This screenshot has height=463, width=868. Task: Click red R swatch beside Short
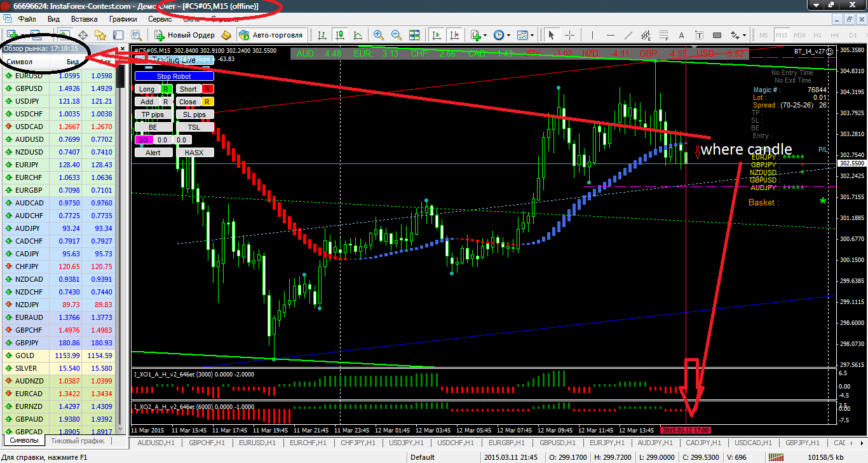tap(207, 89)
